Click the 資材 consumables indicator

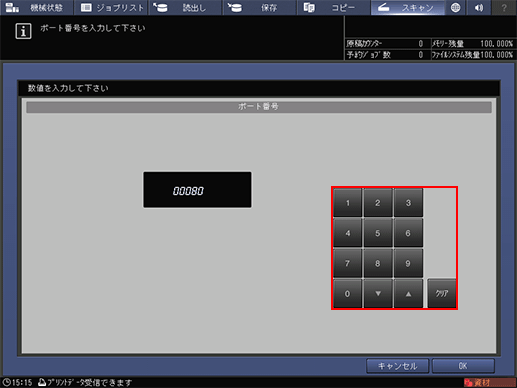(x=489, y=382)
